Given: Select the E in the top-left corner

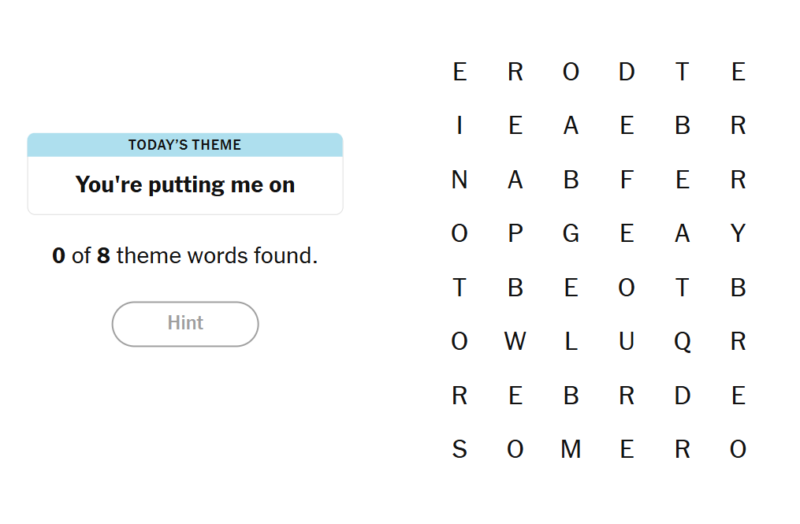Looking at the screenshot, I should pos(459,72).
